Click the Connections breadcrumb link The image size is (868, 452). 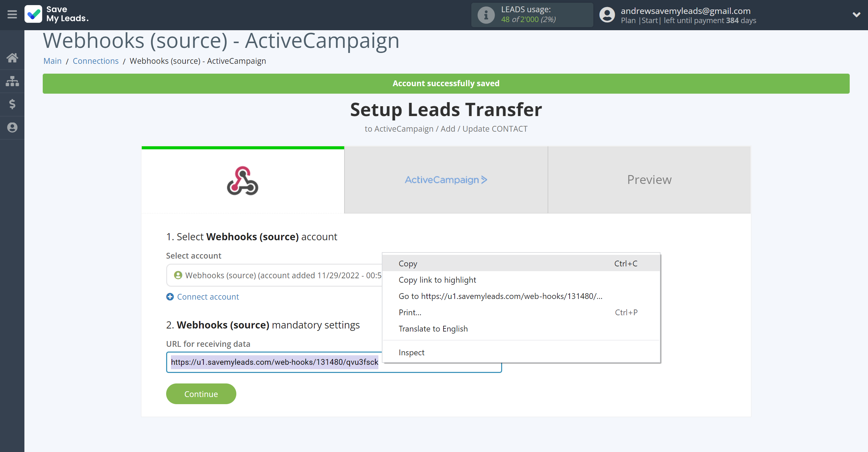point(95,60)
